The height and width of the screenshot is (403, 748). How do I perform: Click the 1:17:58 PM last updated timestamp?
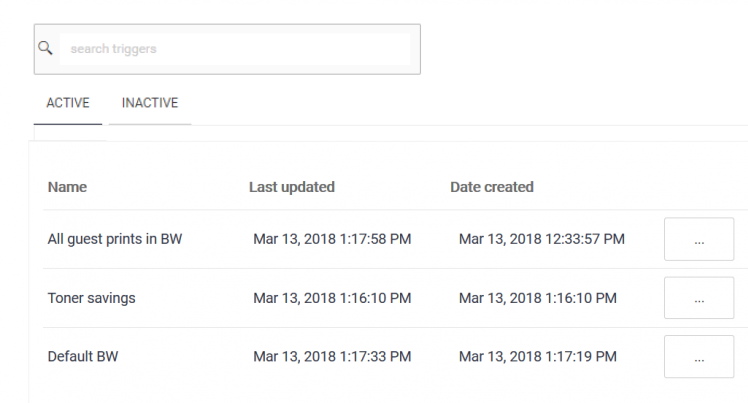coord(332,239)
